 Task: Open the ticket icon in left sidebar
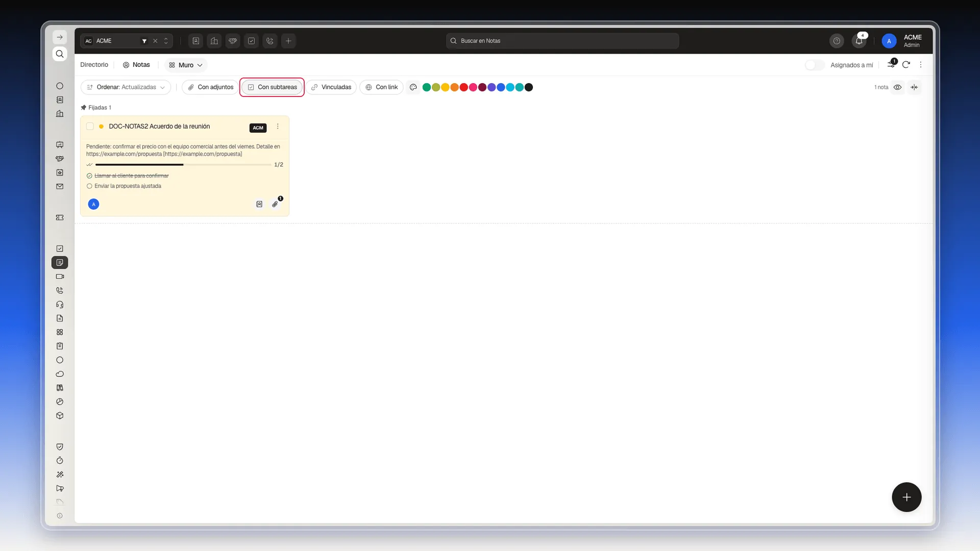60,218
